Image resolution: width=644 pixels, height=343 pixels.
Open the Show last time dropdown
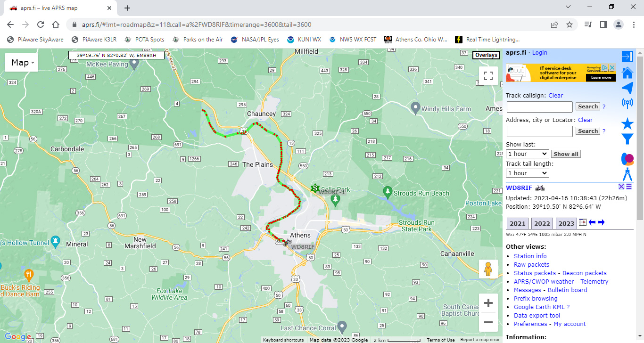tap(527, 154)
